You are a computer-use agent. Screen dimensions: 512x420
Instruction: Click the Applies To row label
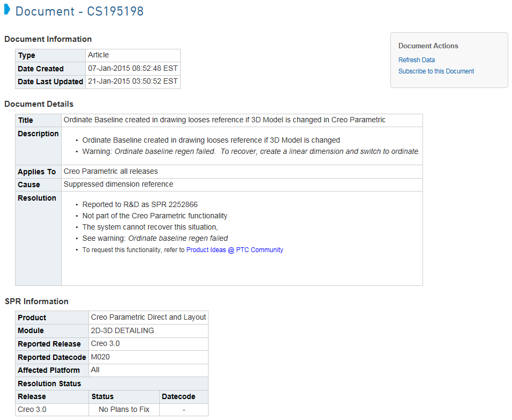[x=36, y=172]
